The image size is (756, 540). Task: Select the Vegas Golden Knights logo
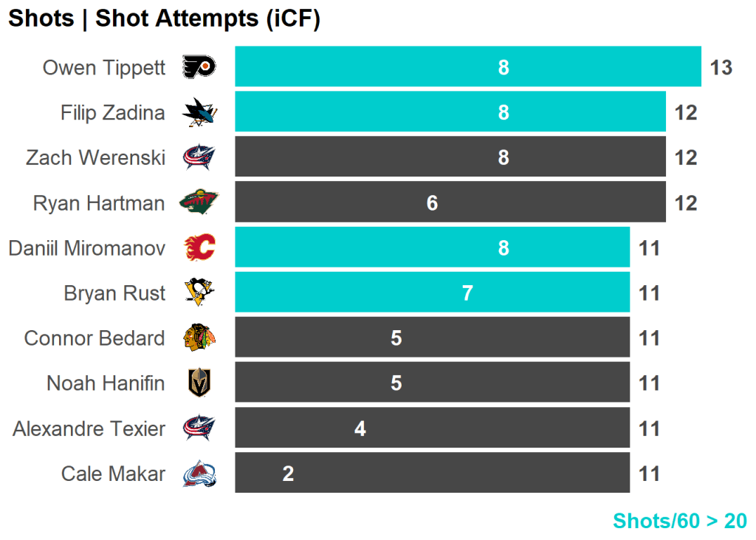coord(199,383)
